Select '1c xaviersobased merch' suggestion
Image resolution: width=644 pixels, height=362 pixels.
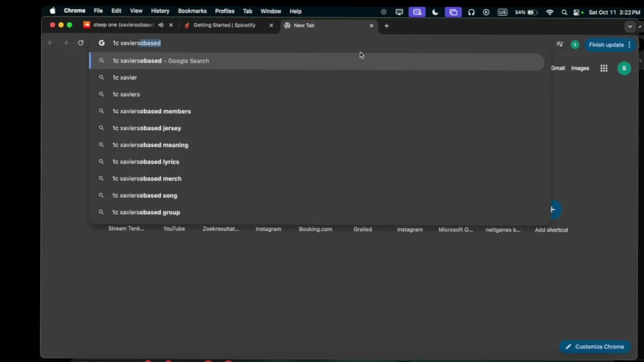(317, 178)
